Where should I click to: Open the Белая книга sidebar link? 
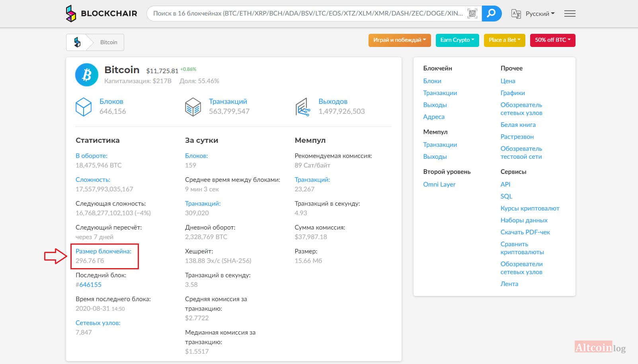click(x=518, y=125)
